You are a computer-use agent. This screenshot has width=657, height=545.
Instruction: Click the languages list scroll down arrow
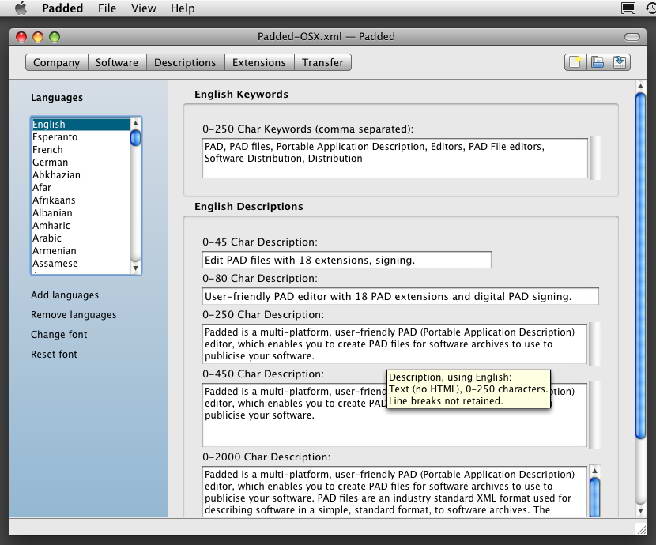pyautogui.click(x=135, y=268)
